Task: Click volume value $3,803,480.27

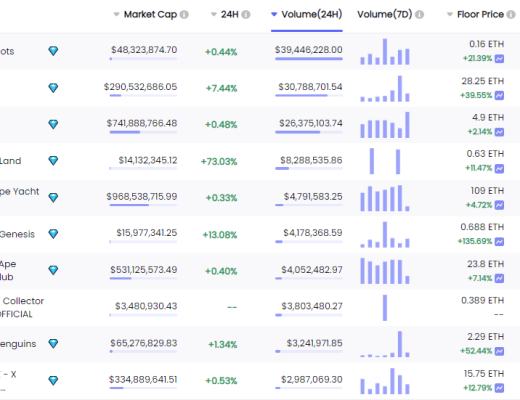Action: pos(312,306)
